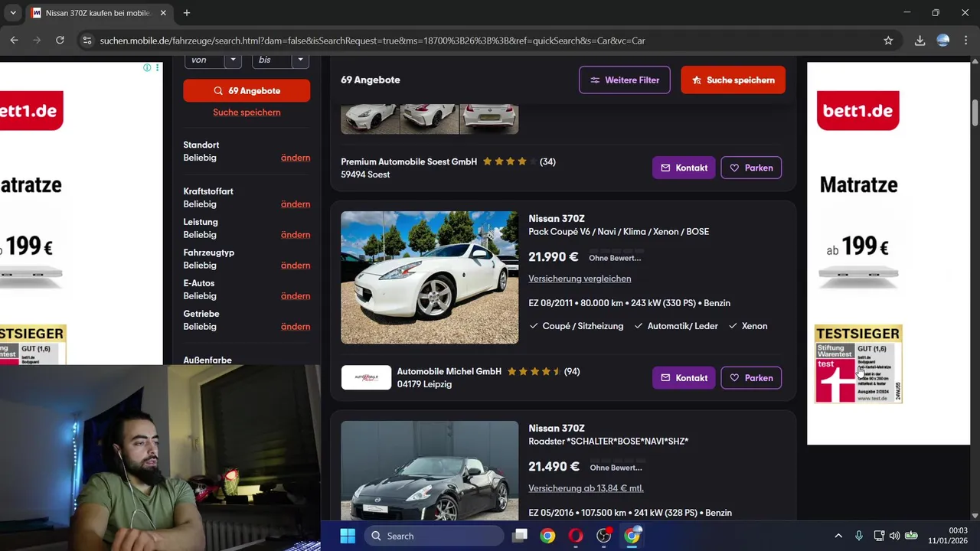This screenshot has height=551, width=980.
Task: Open Chrome three-dot menu
Action: tap(965, 41)
